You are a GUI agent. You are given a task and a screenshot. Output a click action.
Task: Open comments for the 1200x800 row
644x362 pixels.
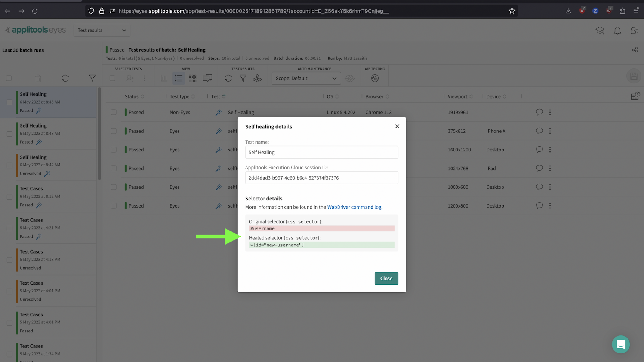pos(539,206)
